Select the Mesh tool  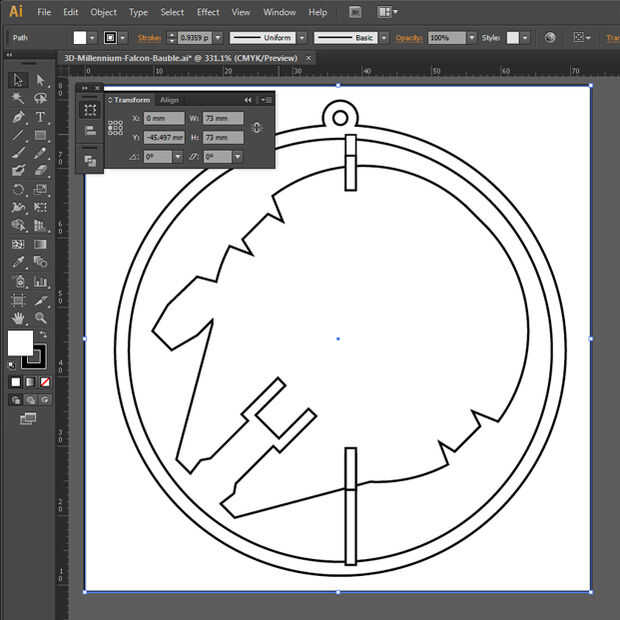pyautogui.click(x=18, y=244)
